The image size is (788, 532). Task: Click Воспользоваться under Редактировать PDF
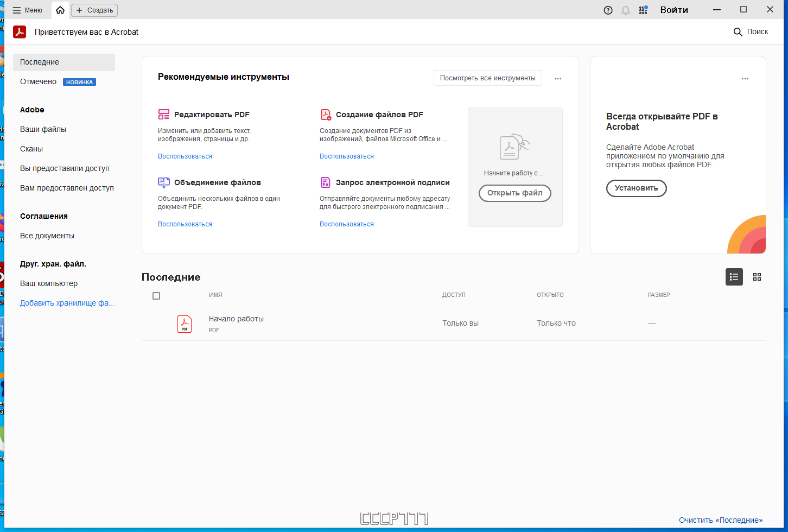click(x=185, y=156)
